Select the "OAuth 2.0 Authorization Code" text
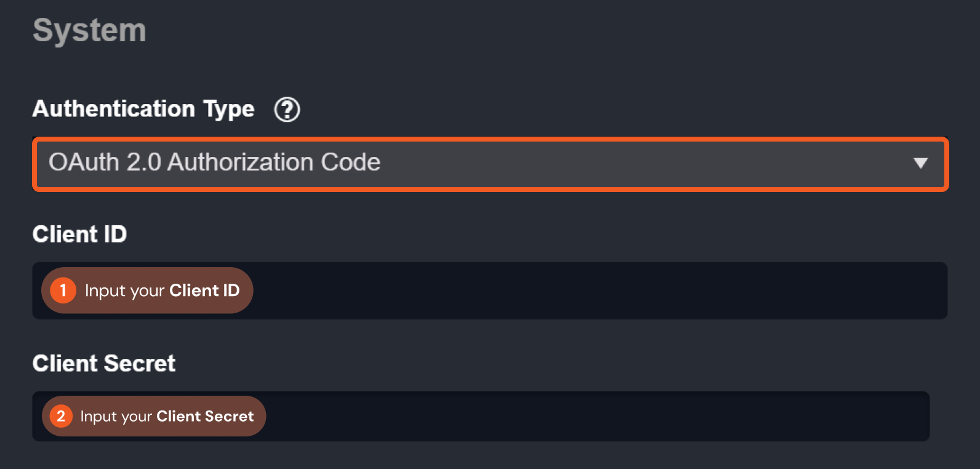This screenshot has width=980, height=469. click(x=214, y=162)
